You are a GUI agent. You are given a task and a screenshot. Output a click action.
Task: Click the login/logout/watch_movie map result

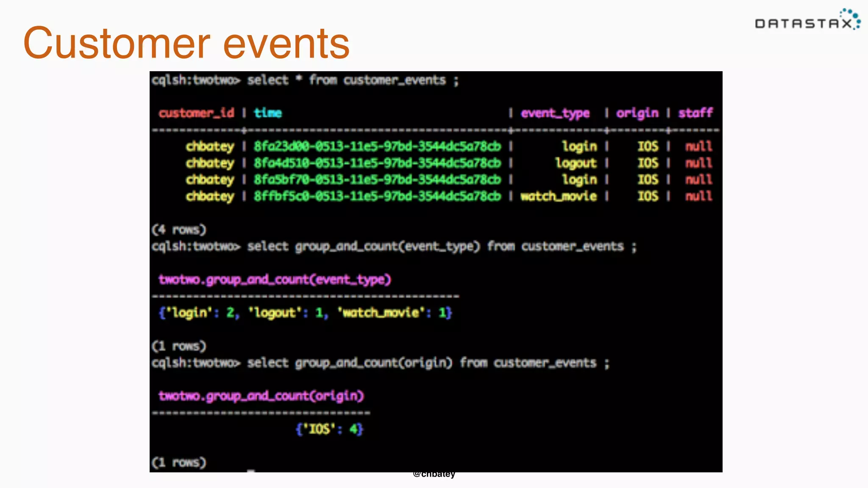coord(305,313)
